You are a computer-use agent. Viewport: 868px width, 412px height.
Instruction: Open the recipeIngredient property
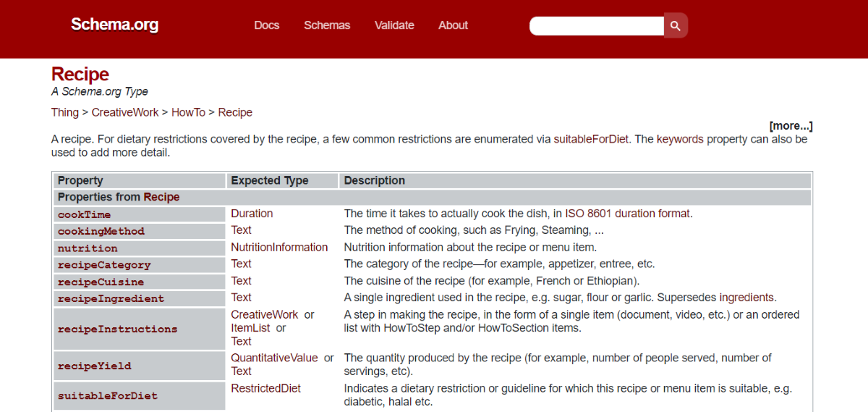(111, 298)
